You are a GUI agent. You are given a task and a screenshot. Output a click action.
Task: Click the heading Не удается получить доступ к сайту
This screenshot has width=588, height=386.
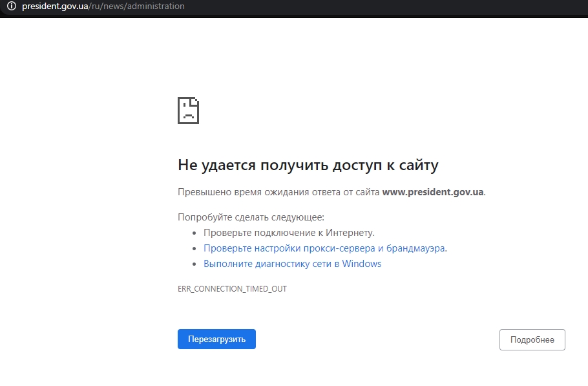[308, 165]
